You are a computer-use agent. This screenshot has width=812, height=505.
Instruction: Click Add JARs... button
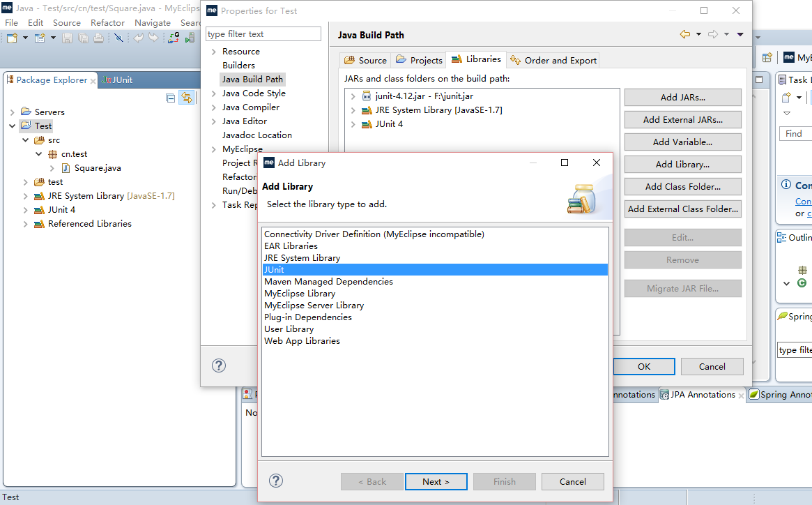(682, 98)
